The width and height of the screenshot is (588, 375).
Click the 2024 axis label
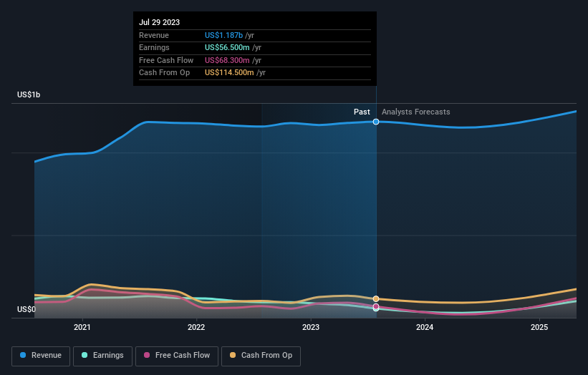point(425,328)
